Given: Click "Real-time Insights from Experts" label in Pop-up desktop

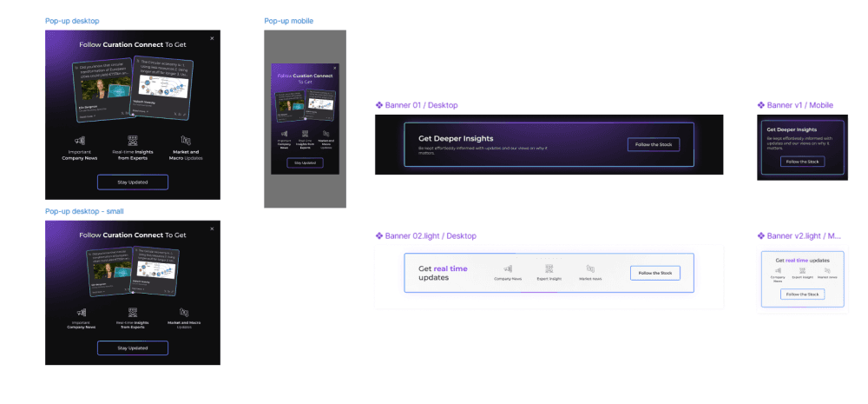Looking at the screenshot, I should (133, 156).
